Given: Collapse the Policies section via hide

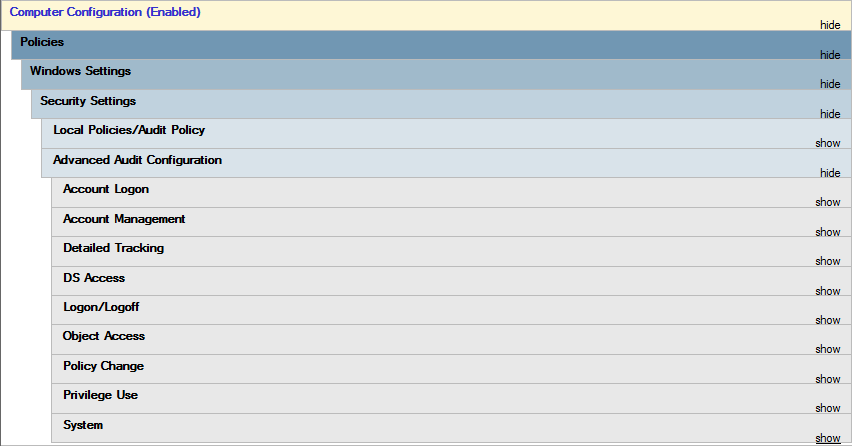Looking at the screenshot, I should point(829,55).
